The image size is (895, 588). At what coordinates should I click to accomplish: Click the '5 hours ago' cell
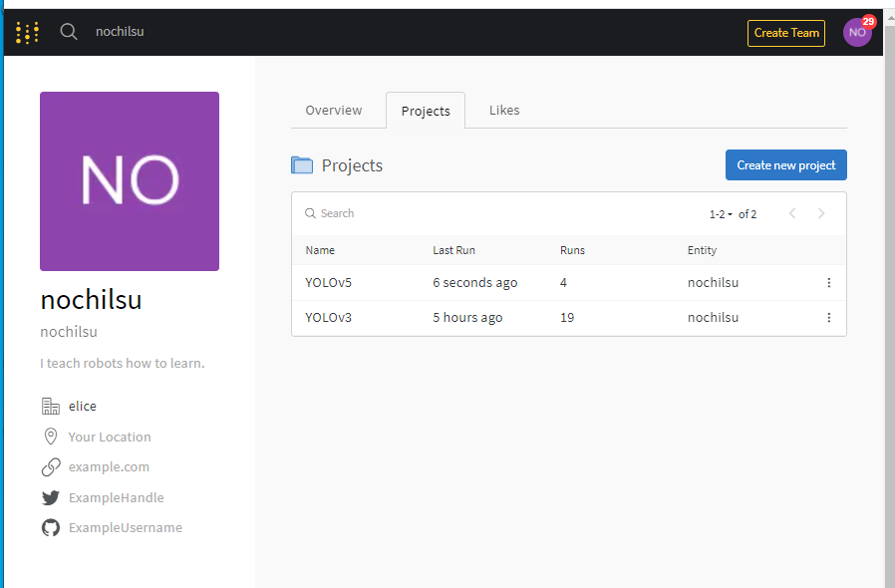[x=467, y=317]
